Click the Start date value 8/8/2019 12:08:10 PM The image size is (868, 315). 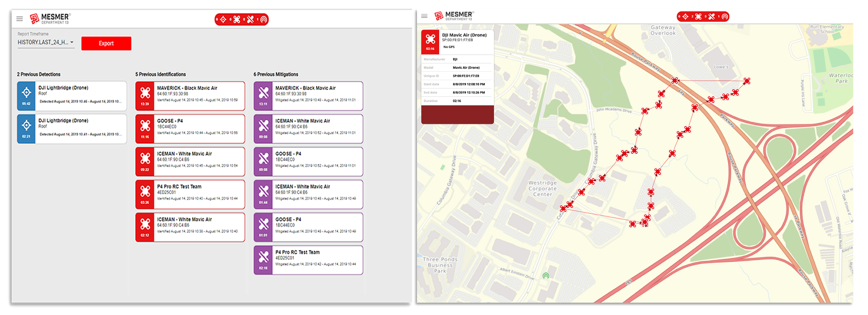coord(469,84)
